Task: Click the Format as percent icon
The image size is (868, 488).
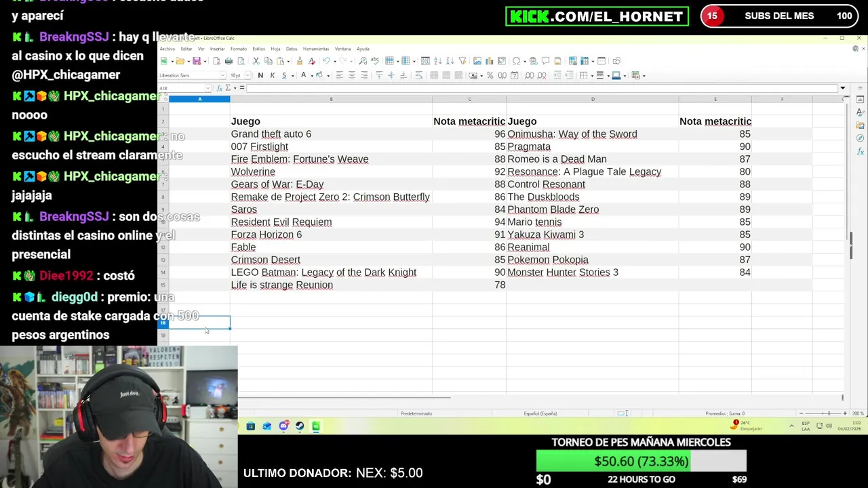Action: (490, 75)
